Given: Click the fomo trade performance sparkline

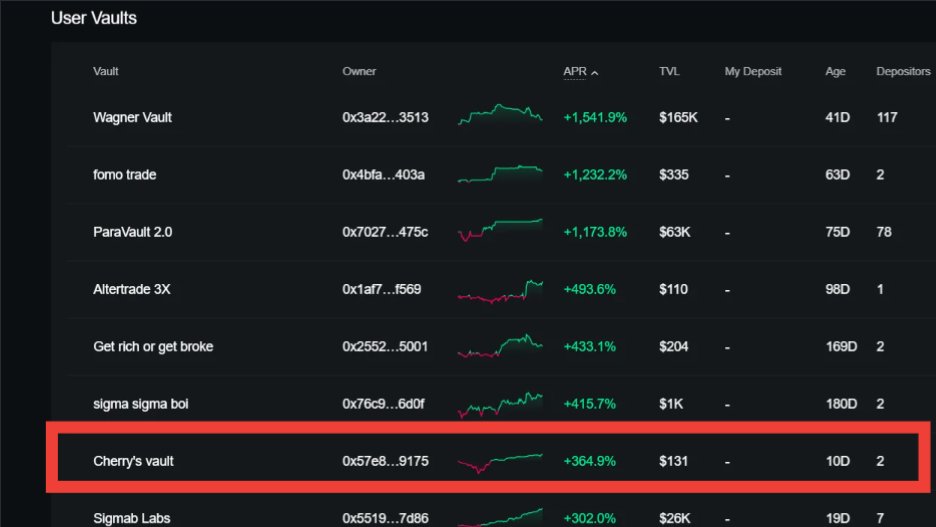Looking at the screenshot, I should (500, 174).
